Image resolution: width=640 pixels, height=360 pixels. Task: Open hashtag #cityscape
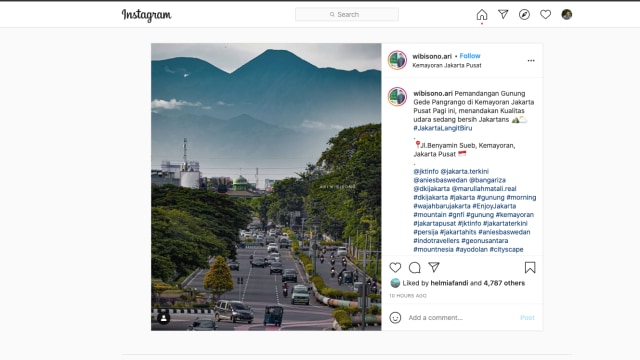(x=507, y=249)
